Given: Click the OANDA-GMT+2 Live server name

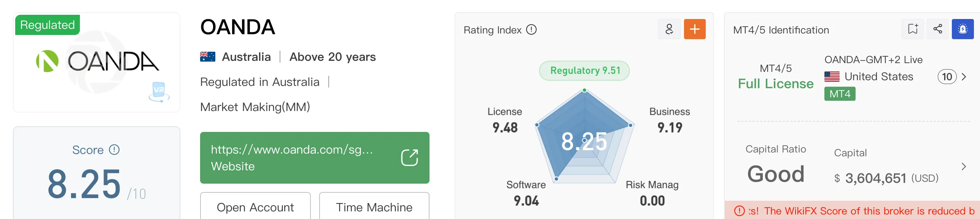Looking at the screenshot, I should [873, 60].
